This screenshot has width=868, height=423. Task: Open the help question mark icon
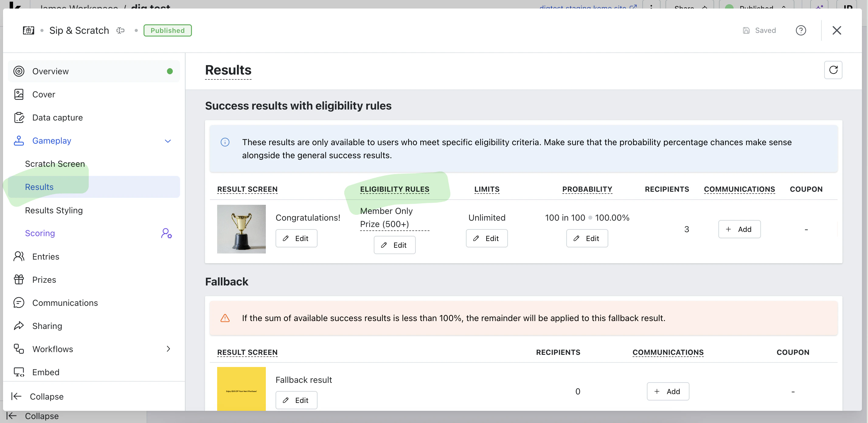coord(800,30)
